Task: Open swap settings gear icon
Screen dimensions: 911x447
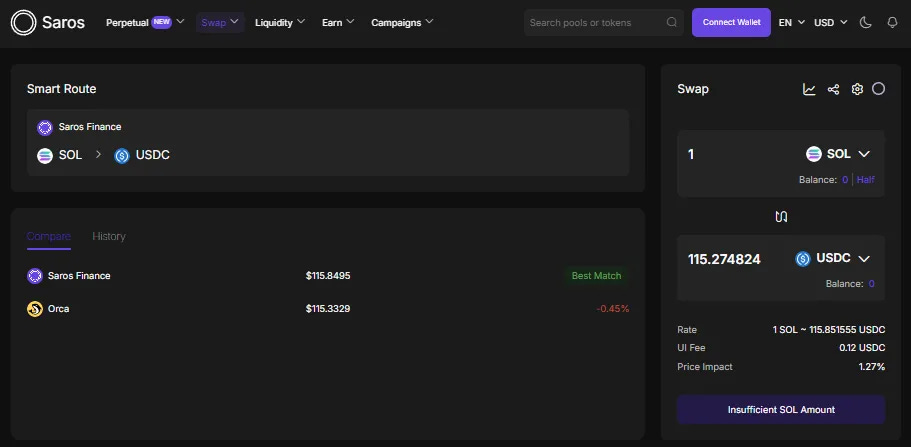Action: (x=857, y=89)
